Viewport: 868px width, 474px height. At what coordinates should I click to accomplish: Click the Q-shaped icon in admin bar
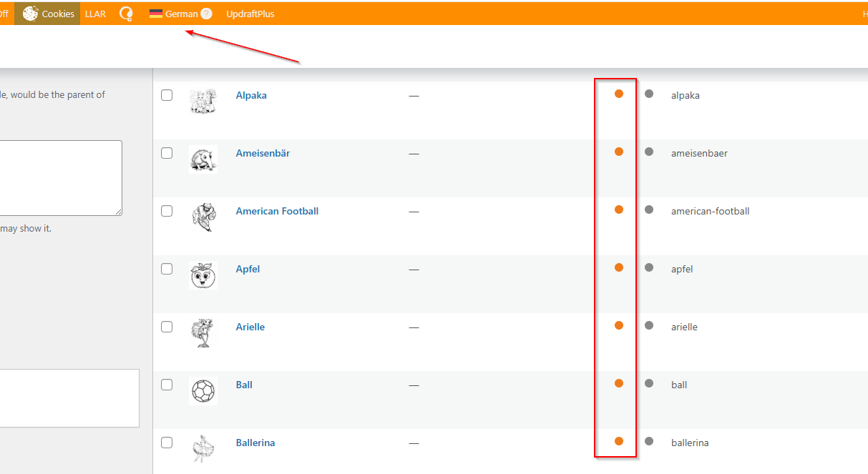127,14
